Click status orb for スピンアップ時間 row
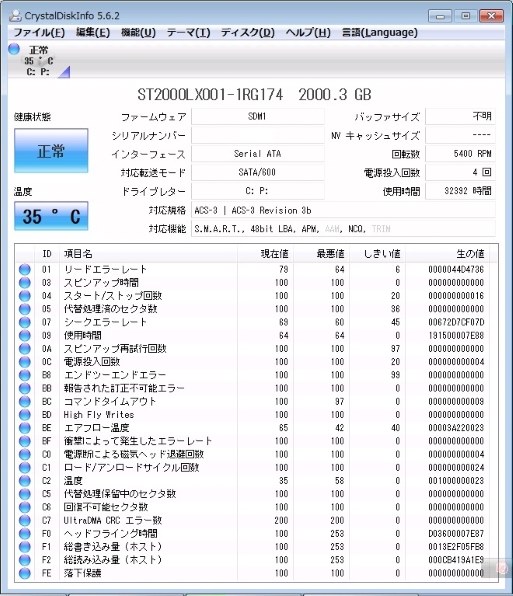This screenshot has width=513, height=596. point(25,283)
